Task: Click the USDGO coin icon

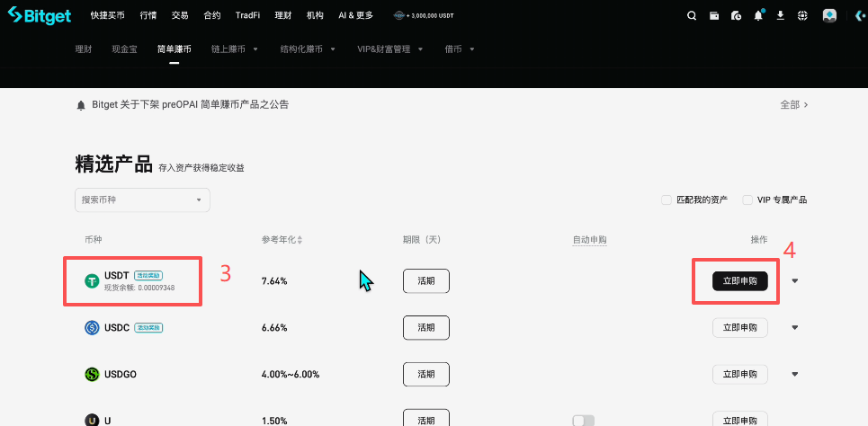Action: pyautogui.click(x=92, y=374)
